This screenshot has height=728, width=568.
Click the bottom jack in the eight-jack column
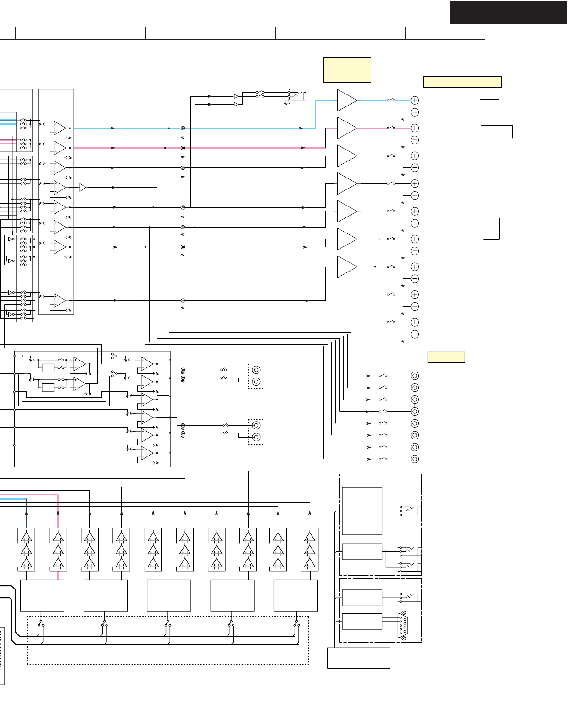tap(414, 459)
